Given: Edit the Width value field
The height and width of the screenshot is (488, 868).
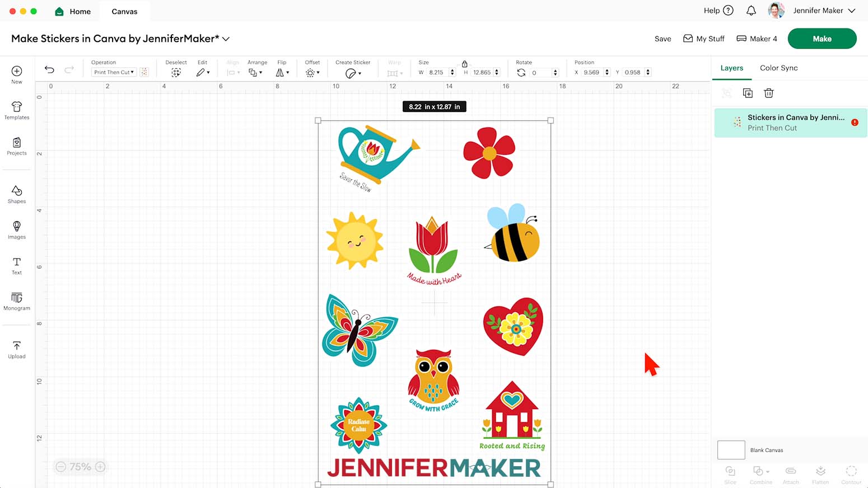Looking at the screenshot, I should click(x=438, y=73).
